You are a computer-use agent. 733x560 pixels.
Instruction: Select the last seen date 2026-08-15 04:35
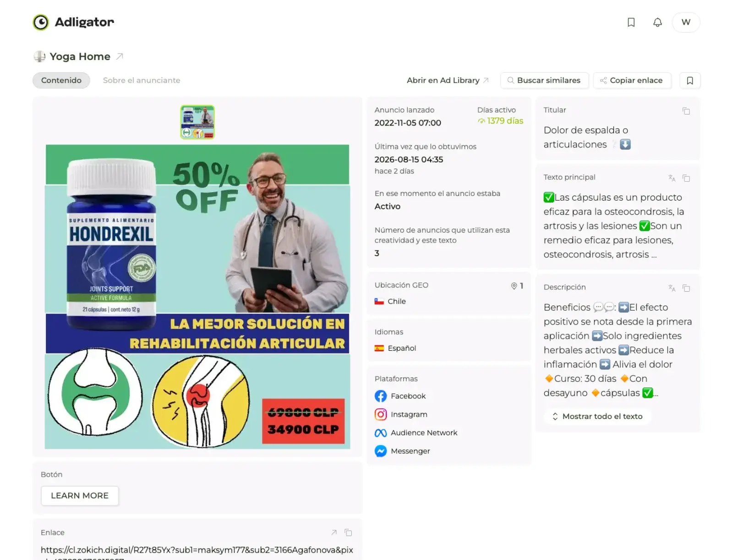pyautogui.click(x=409, y=159)
